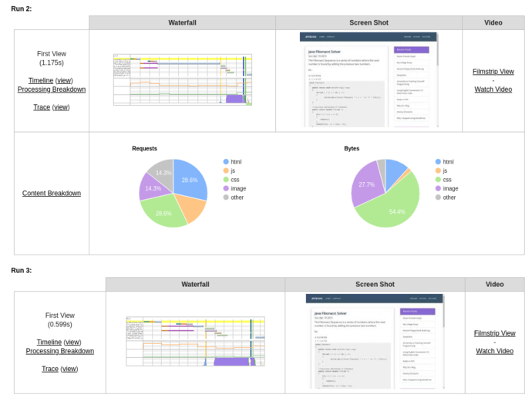Open the Content Breakdown link

pos(52,193)
